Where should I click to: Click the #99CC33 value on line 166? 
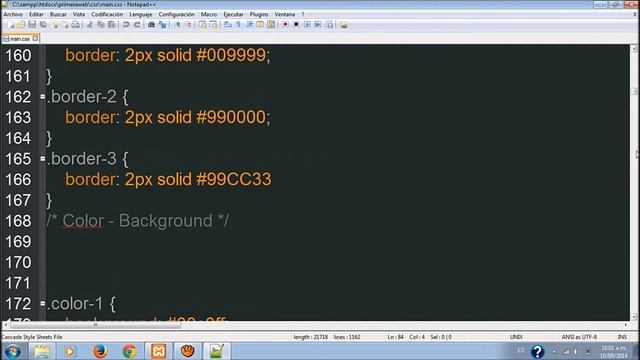[x=233, y=179]
